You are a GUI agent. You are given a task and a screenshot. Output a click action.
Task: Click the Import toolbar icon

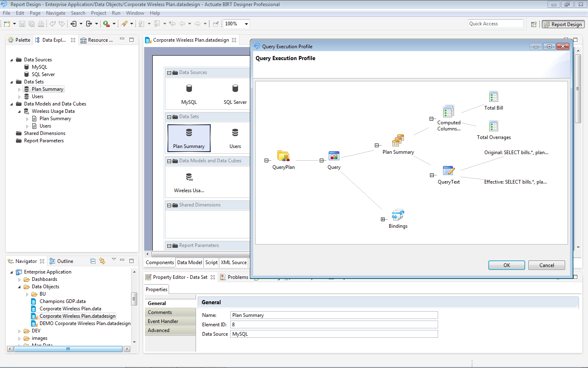click(73, 24)
